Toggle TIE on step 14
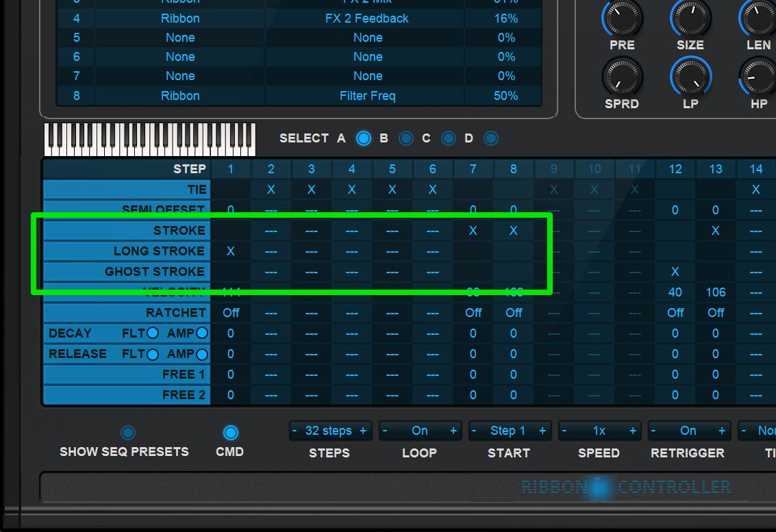Viewport: 776px width, 532px height. point(755,190)
